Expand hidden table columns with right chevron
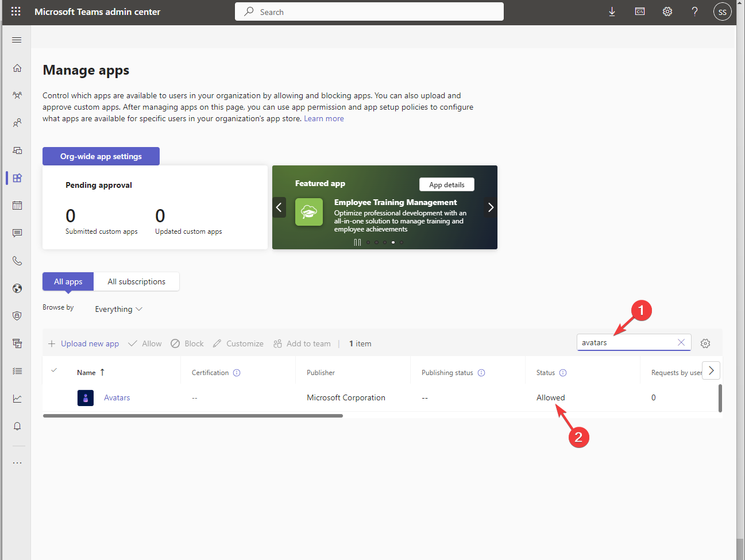745x560 pixels. click(x=711, y=370)
